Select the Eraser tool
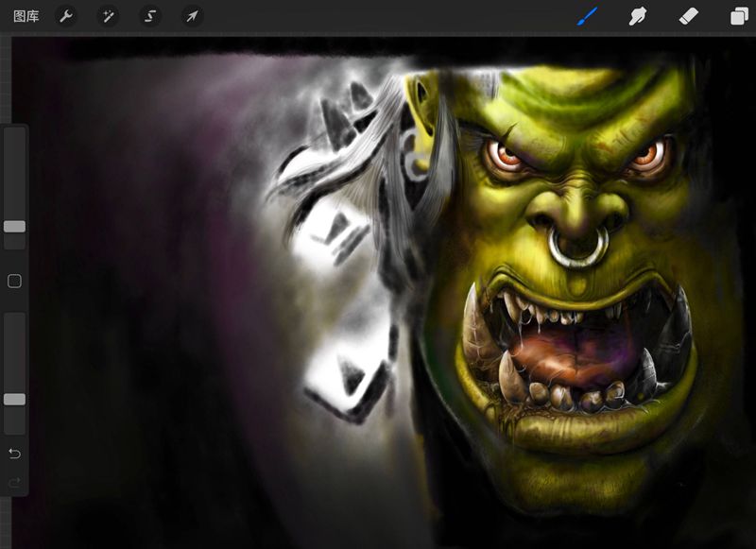756x549 pixels. (x=689, y=16)
